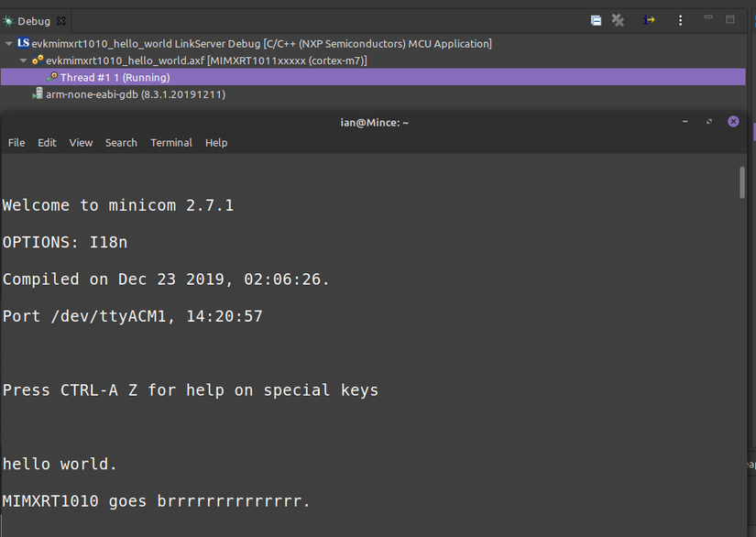
Task: Click the terminal window vertical scrollbar
Action: pyautogui.click(x=742, y=181)
